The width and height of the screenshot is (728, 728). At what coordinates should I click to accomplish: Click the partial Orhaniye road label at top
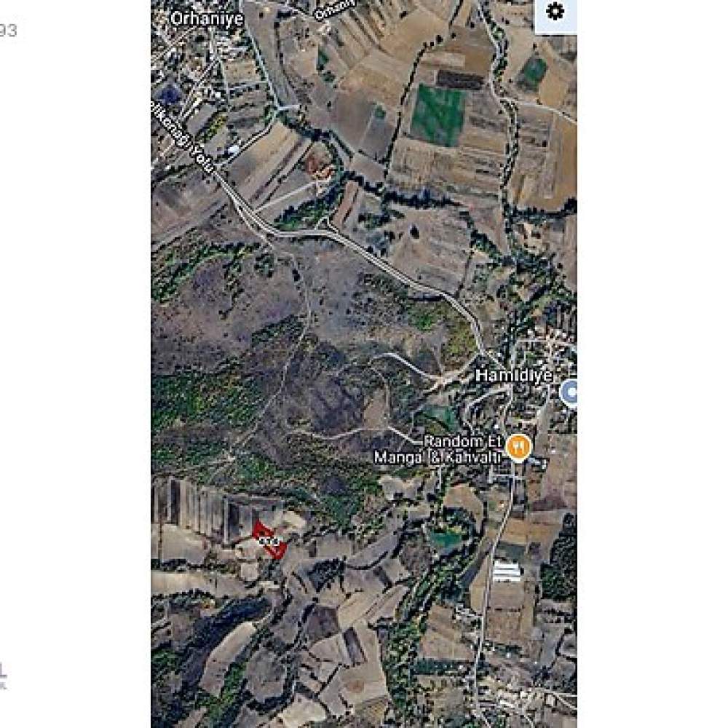[335, 8]
